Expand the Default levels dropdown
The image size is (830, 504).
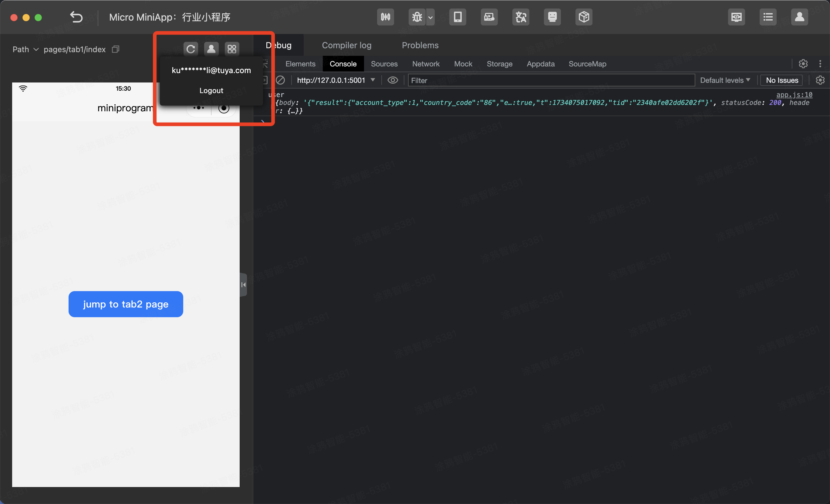click(725, 80)
